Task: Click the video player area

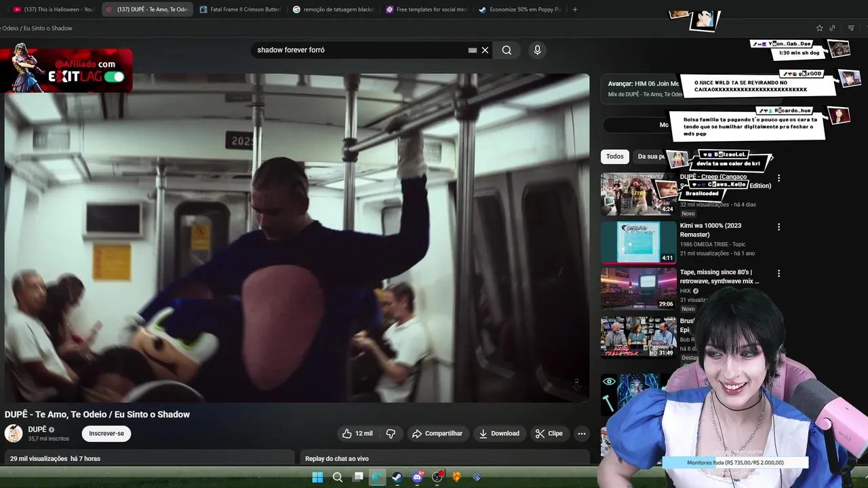Action: pos(297,238)
